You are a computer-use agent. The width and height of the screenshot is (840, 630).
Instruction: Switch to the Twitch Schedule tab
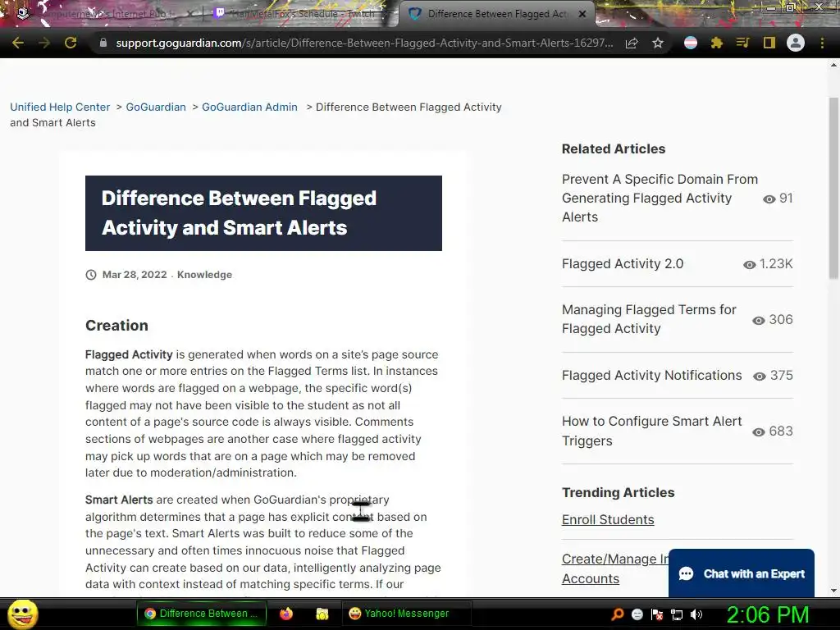(x=300, y=14)
